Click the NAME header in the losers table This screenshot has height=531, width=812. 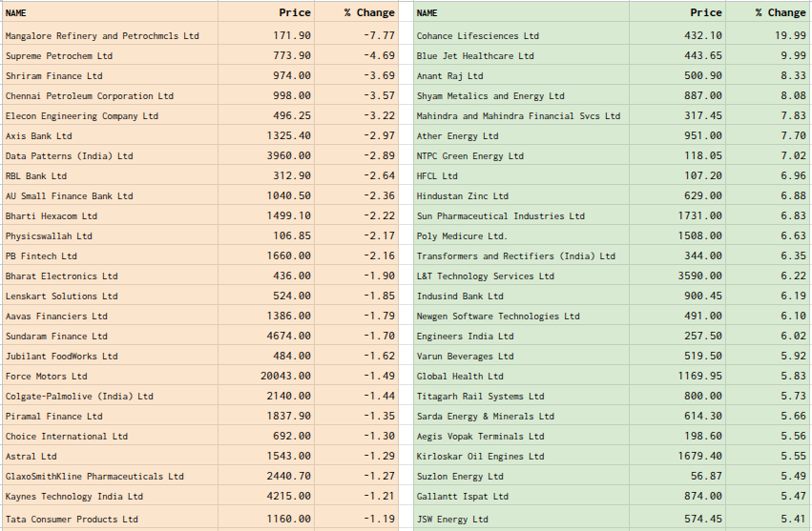pos(15,13)
